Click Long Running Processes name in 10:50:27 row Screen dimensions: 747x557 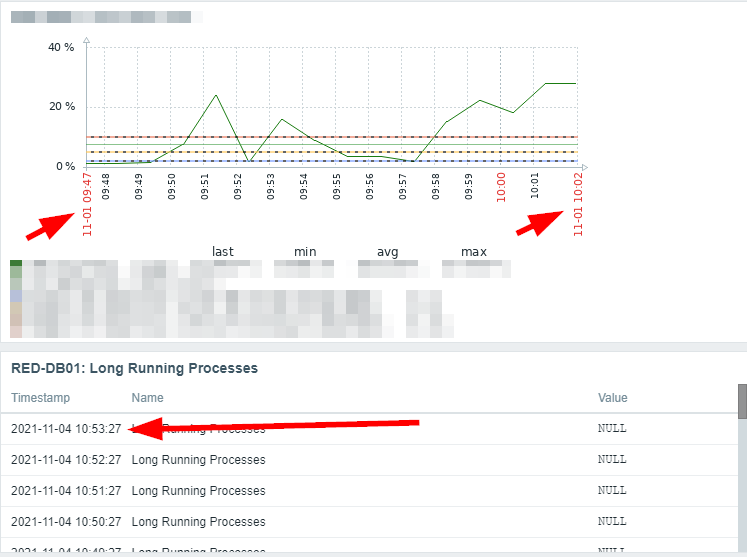199,522
